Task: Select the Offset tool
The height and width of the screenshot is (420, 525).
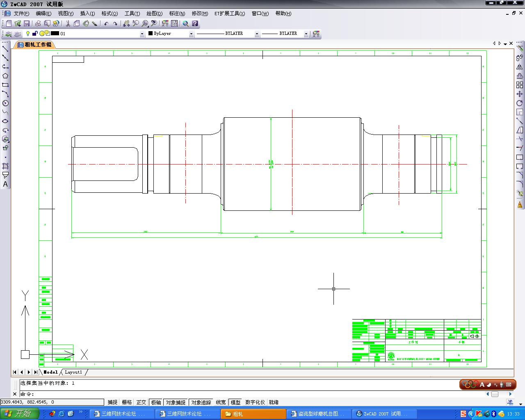Action: point(520,76)
